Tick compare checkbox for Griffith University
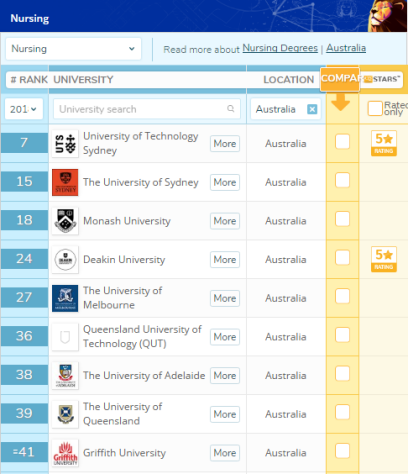The image size is (409, 475). (x=342, y=451)
